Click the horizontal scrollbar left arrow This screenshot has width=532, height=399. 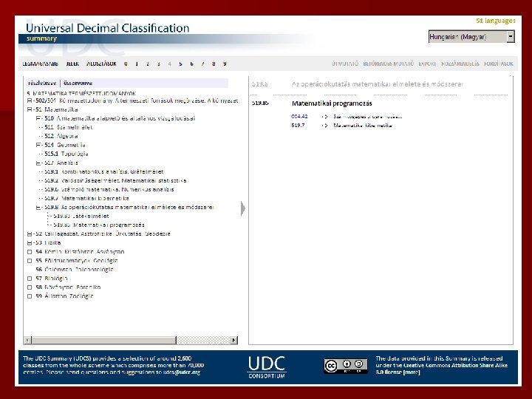(28, 340)
